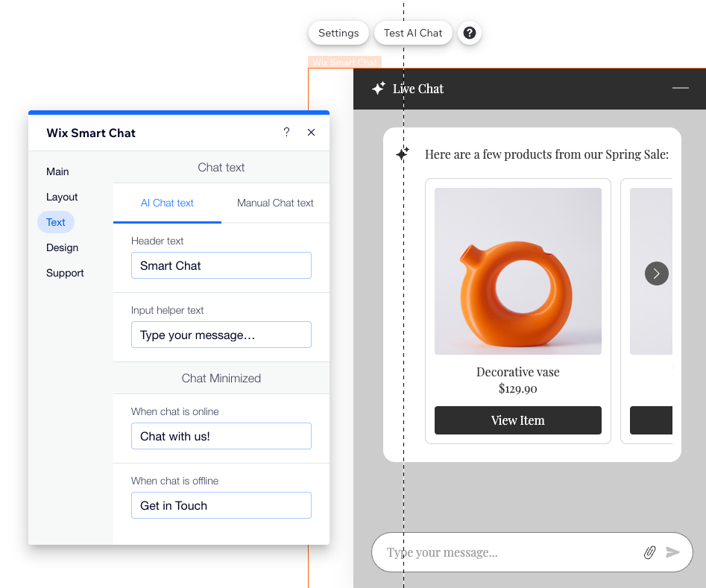The width and height of the screenshot is (706, 588).
Task: Go to the Layout section
Action: (62, 197)
